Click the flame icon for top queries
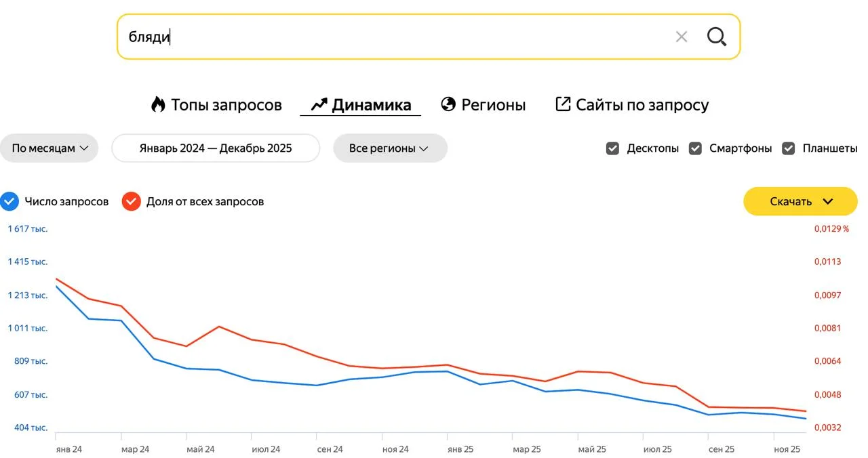Viewport: 868px width, 458px height. 158,104
